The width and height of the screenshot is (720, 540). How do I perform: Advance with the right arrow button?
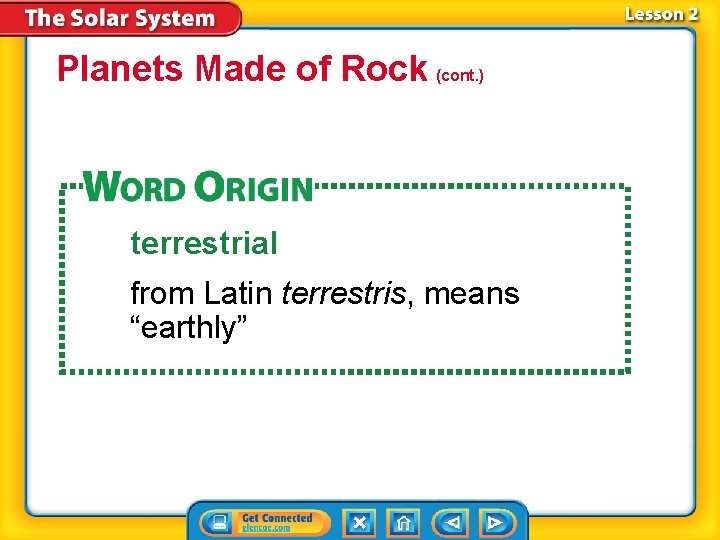click(497, 523)
